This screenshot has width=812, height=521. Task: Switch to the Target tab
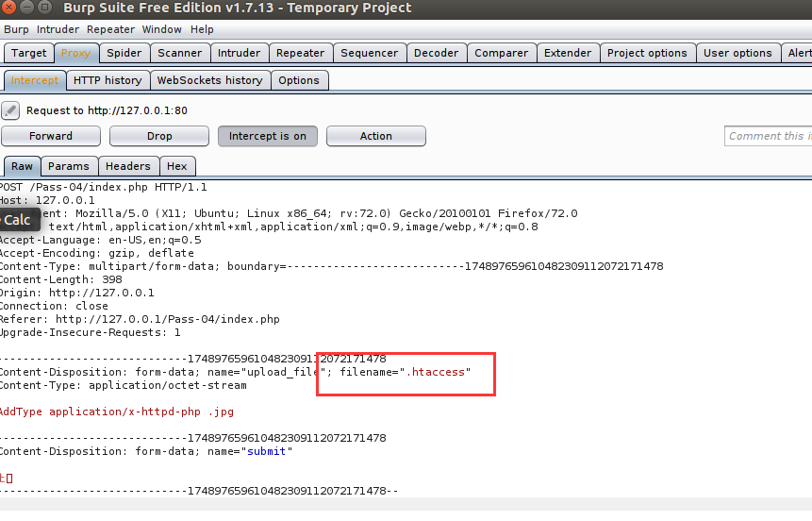(28, 53)
